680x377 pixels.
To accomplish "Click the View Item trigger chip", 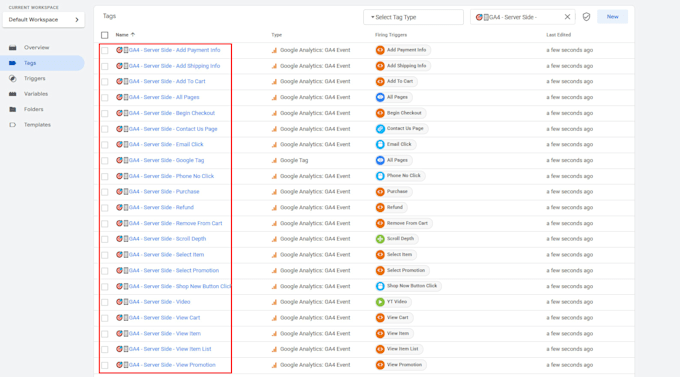I will tap(394, 334).
